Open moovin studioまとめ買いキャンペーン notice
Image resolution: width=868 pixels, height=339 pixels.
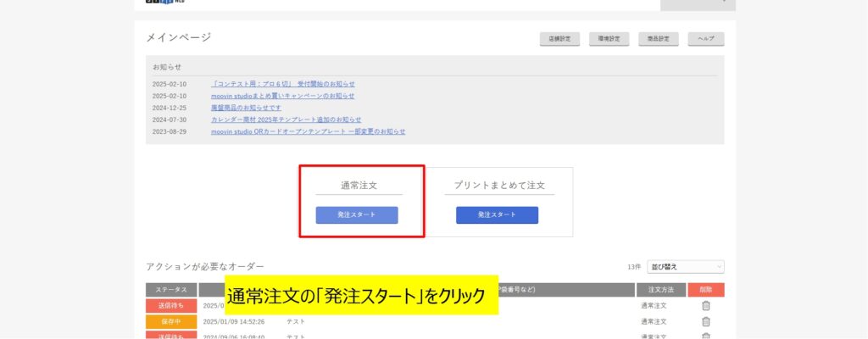[x=283, y=96]
